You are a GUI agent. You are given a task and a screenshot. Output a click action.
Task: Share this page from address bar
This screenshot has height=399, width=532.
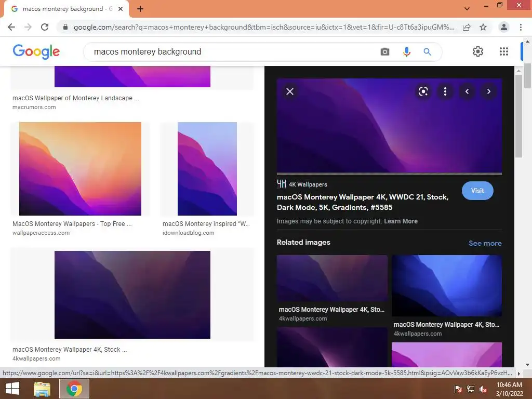click(x=467, y=27)
